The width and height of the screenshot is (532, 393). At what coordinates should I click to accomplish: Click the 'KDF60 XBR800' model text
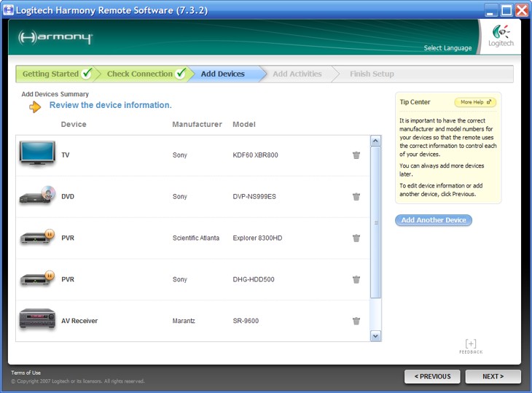(x=255, y=155)
